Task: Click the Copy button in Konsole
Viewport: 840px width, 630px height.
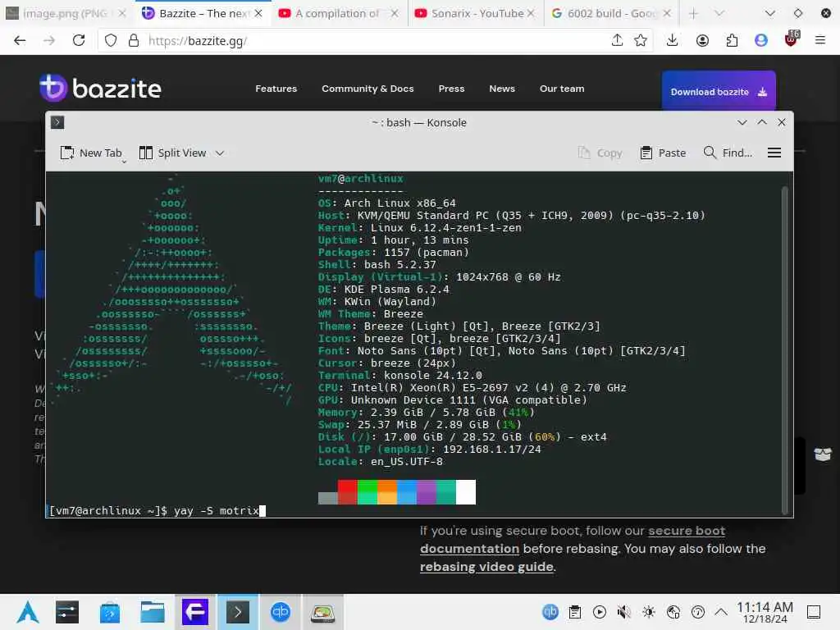Action: pyautogui.click(x=600, y=153)
